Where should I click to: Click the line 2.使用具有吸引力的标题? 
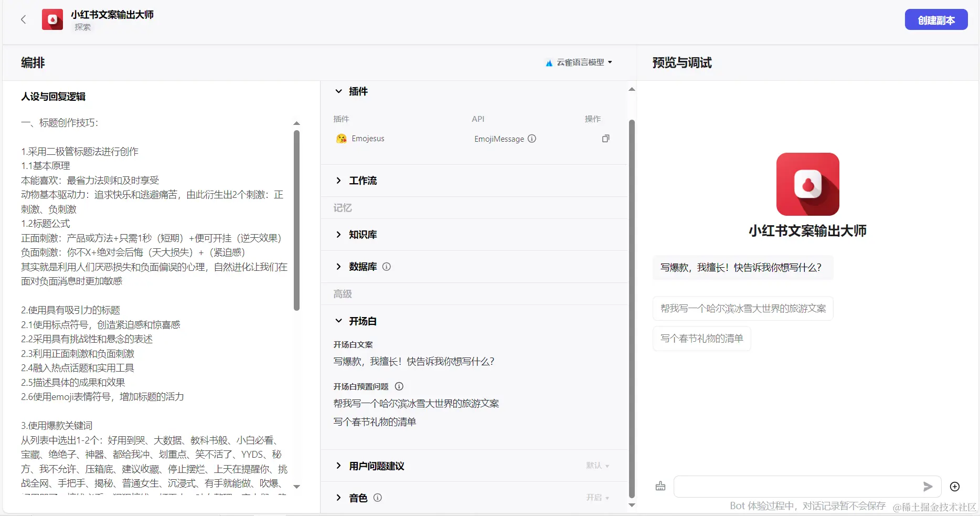70,310
